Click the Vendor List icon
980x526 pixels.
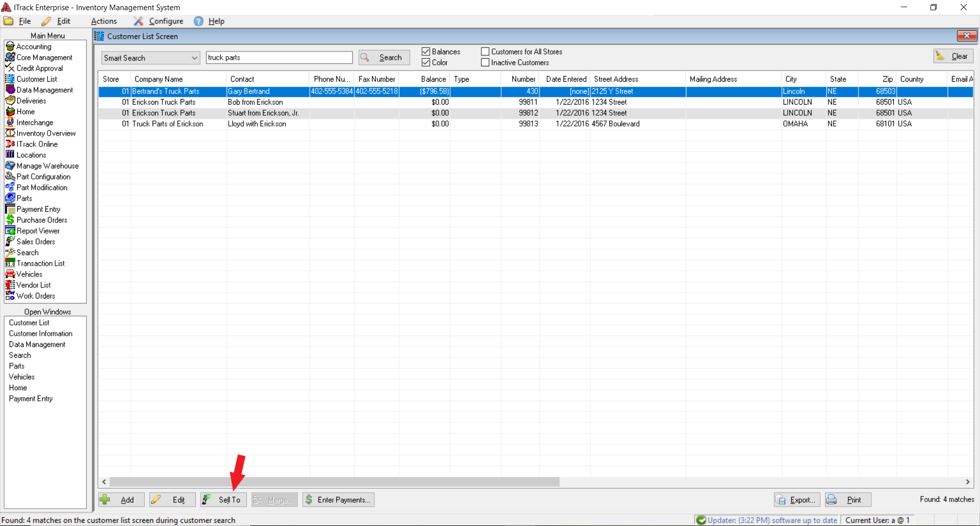pos(10,285)
